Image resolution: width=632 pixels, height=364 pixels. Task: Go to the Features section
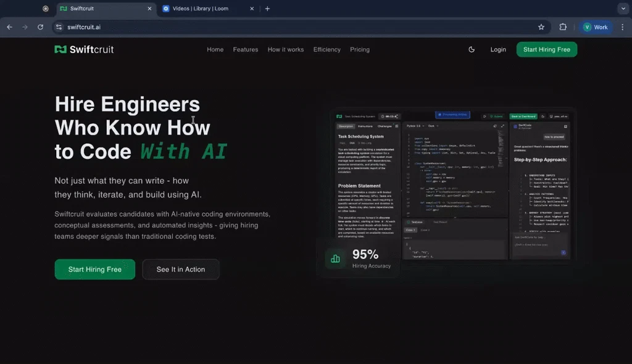coord(246,49)
